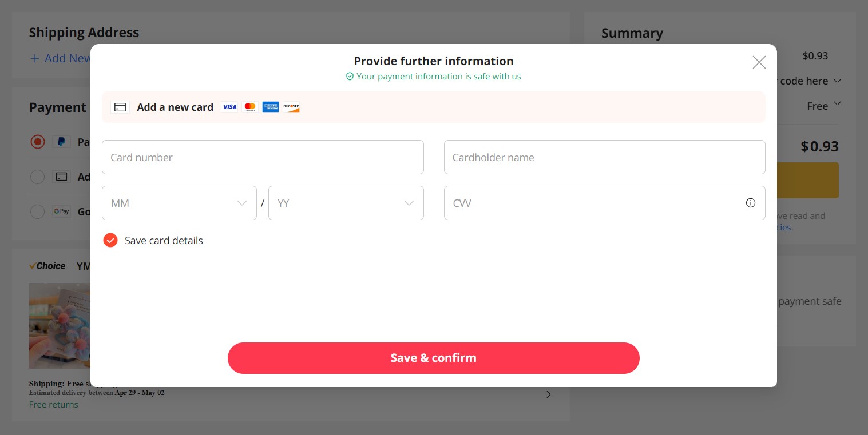This screenshot has height=435, width=868.
Task: Click the Discover card icon
Action: [x=291, y=107]
